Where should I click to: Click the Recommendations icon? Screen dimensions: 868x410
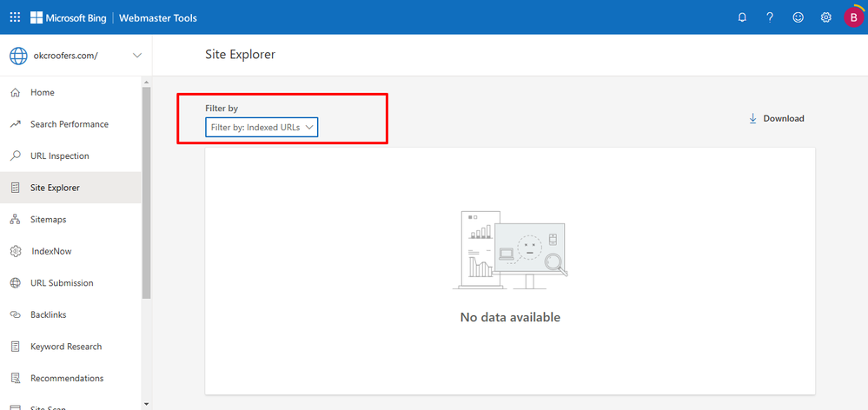pos(16,379)
